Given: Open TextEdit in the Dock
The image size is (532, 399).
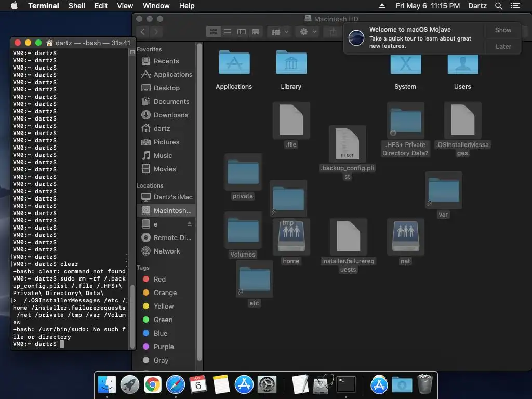Looking at the screenshot, I should (x=300, y=385).
